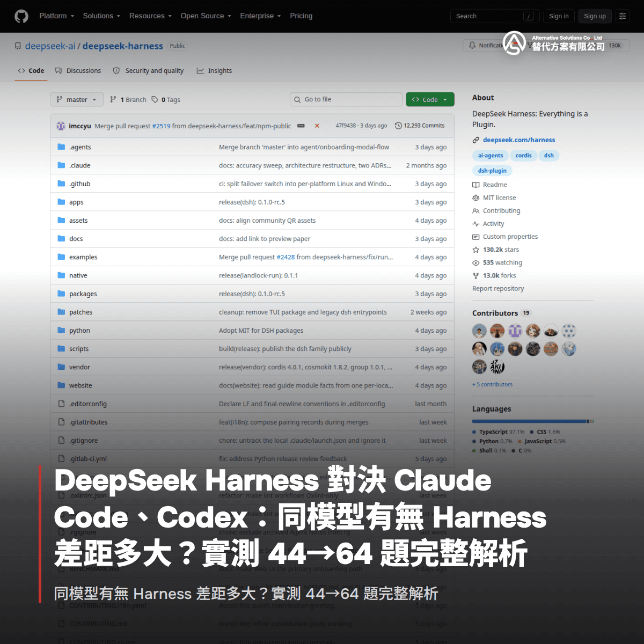
Task: Click the Sign in button
Action: point(559,16)
